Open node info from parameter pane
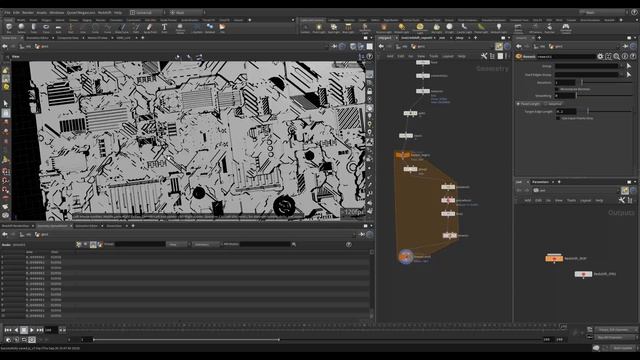Screen dimensions: 640x360 (x=625, y=57)
